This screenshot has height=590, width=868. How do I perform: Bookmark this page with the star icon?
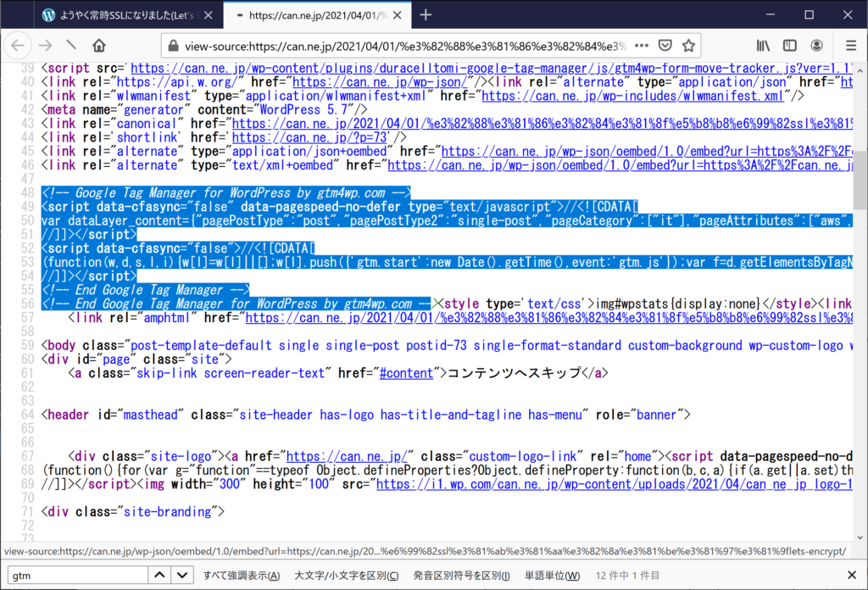pos(689,46)
